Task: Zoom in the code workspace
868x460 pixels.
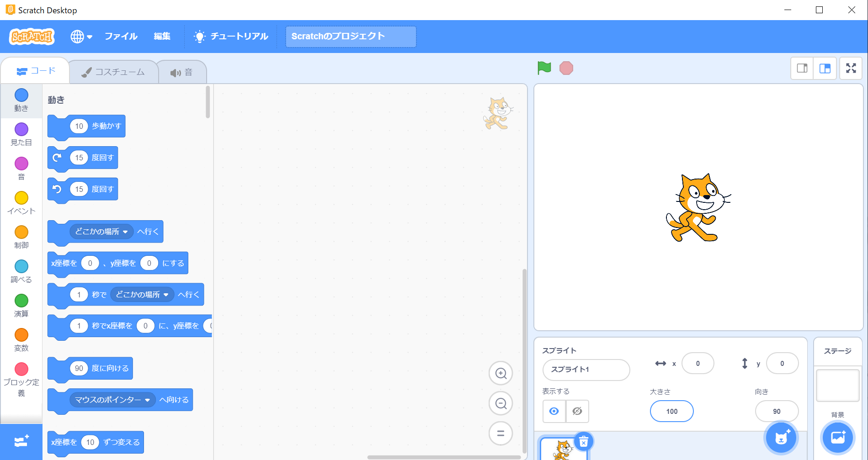Action: pos(501,374)
